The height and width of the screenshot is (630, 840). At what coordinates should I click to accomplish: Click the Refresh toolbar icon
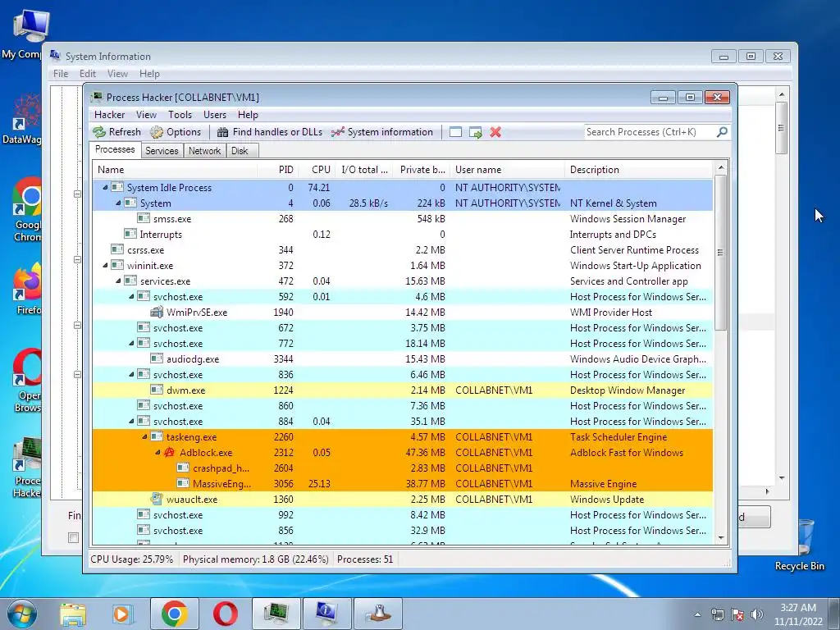[99, 132]
